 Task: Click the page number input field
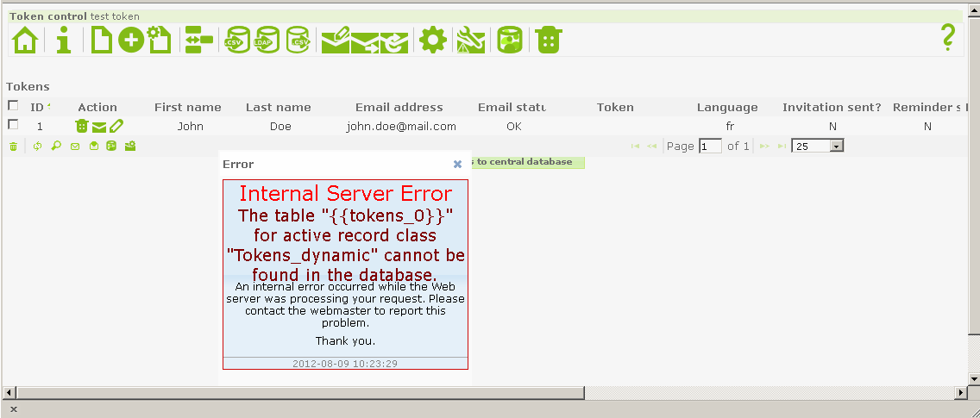pyautogui.click(x=711, y=146)
